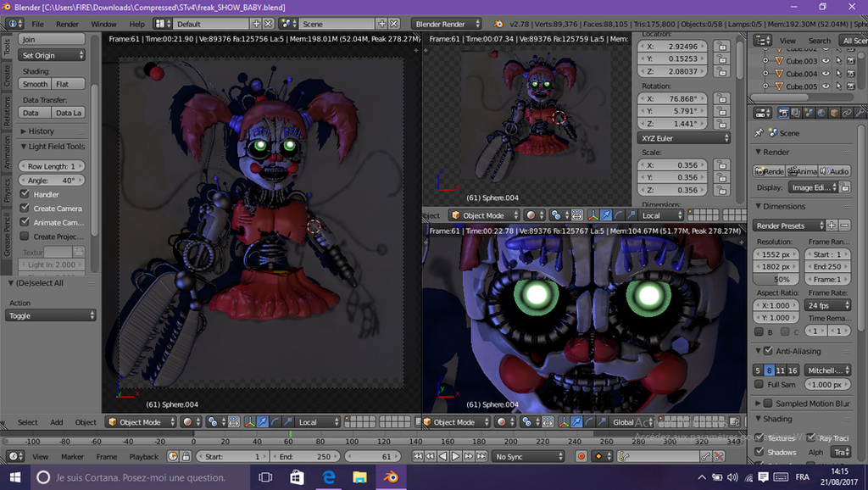Open the XYZ Euler rotation mode dropdown

(684, 138)
